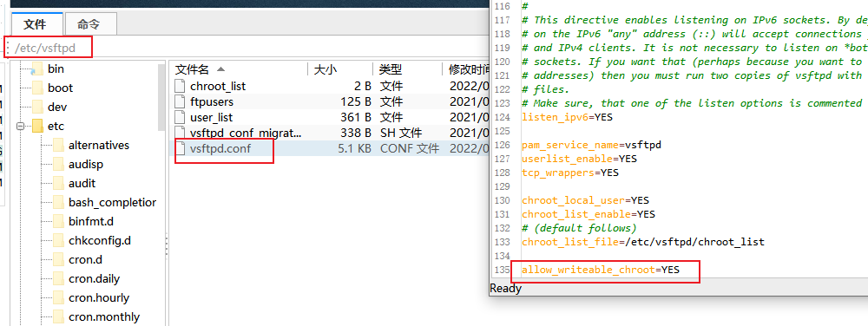Screen dimensions: 868x326
Task: Open the audisp folder
Action: [86, 164]
